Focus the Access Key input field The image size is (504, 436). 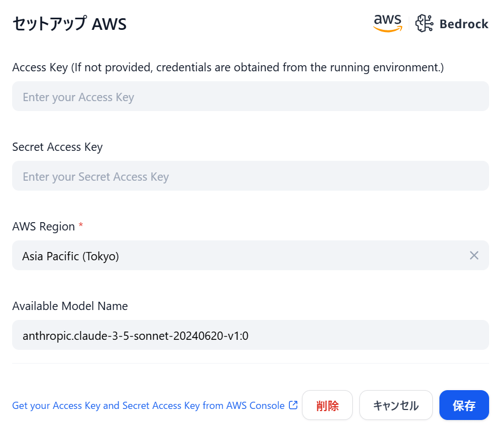tap(251, 96)
